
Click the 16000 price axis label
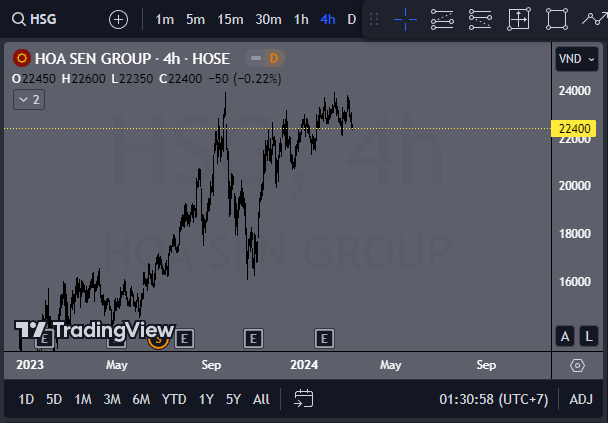pyautogui.click(x=575, y=281)
